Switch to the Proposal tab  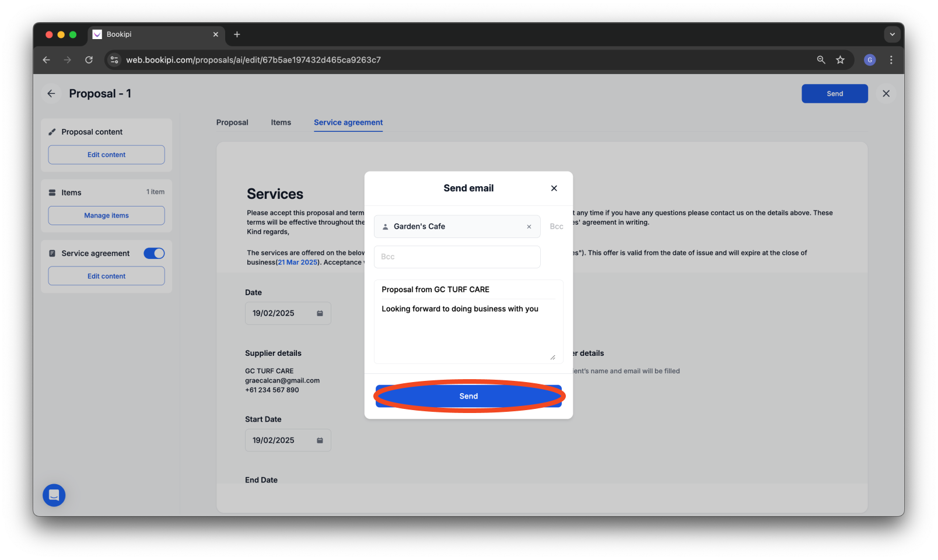point(232,123)
